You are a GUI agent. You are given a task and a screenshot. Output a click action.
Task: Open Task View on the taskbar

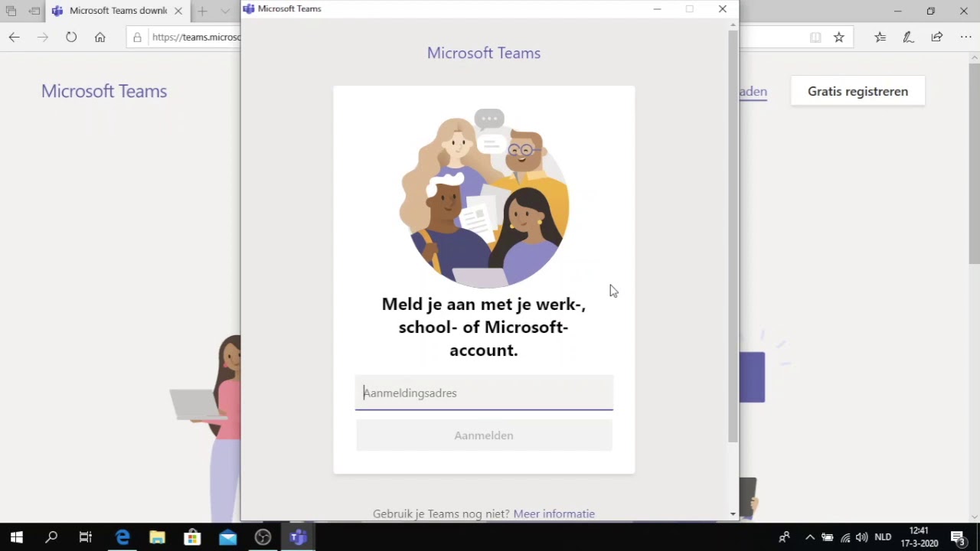click(86, 537)
